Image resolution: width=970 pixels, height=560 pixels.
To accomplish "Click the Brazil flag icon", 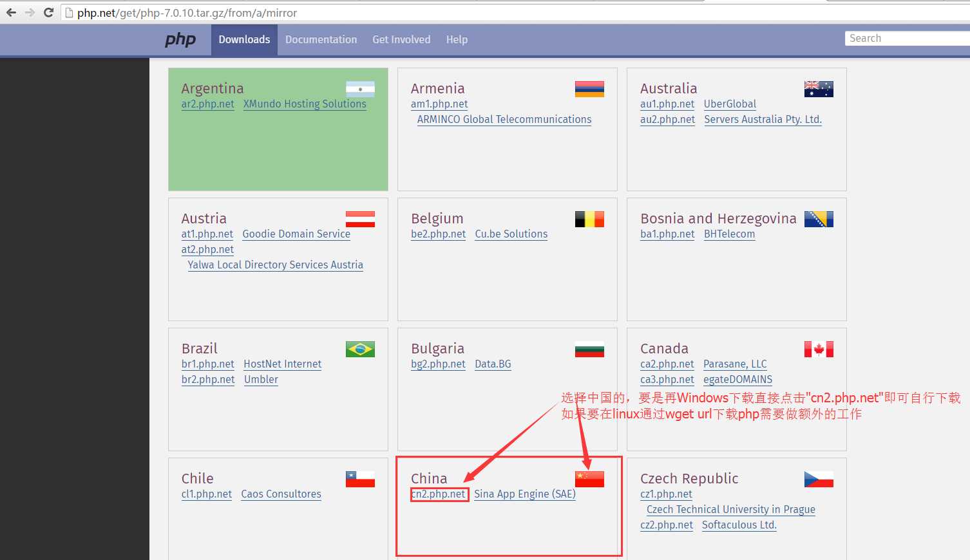I will pos(360,349).
